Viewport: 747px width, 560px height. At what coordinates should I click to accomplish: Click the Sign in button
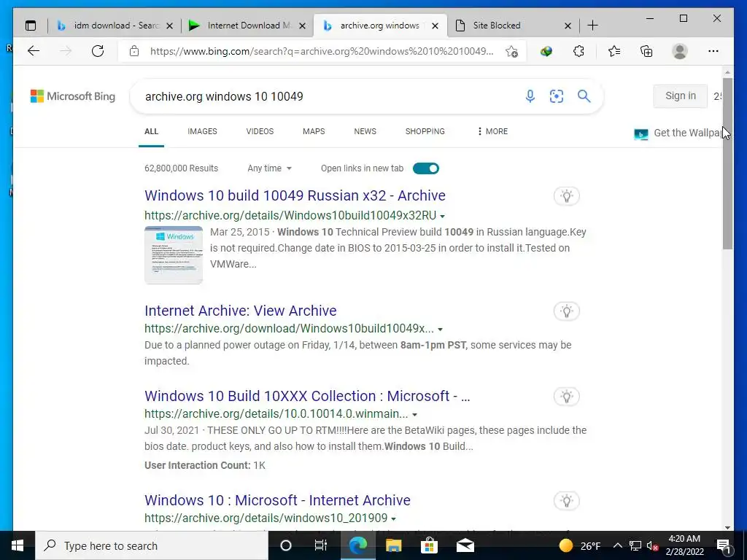tap(681, 96)
